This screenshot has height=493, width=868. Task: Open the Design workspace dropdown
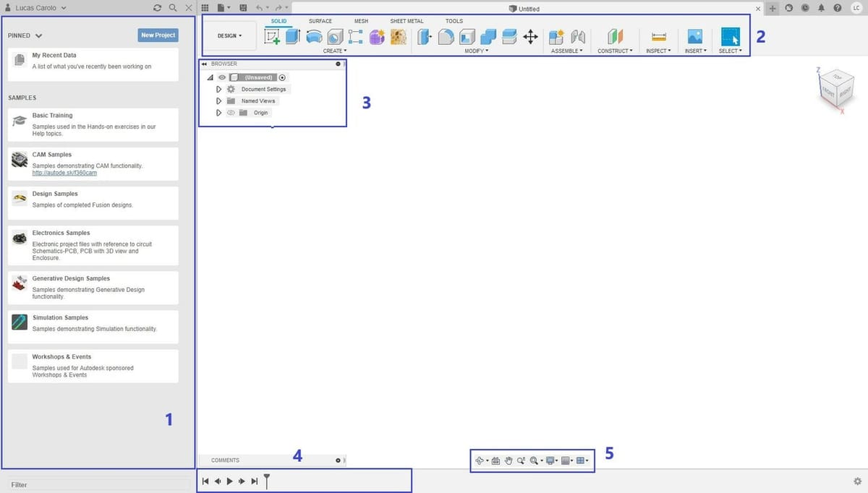pyautogui.click(x=230, y=35)
